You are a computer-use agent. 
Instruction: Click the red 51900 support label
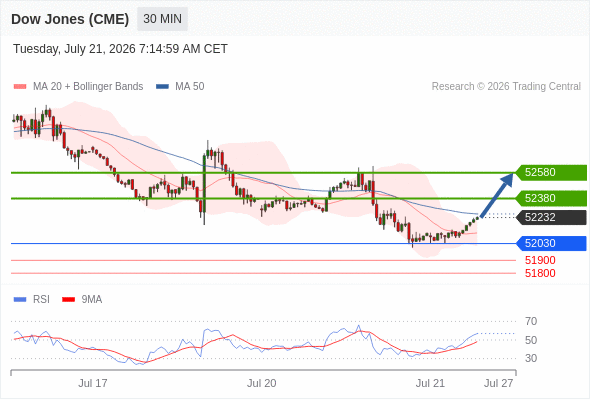[x=540, y=260]
